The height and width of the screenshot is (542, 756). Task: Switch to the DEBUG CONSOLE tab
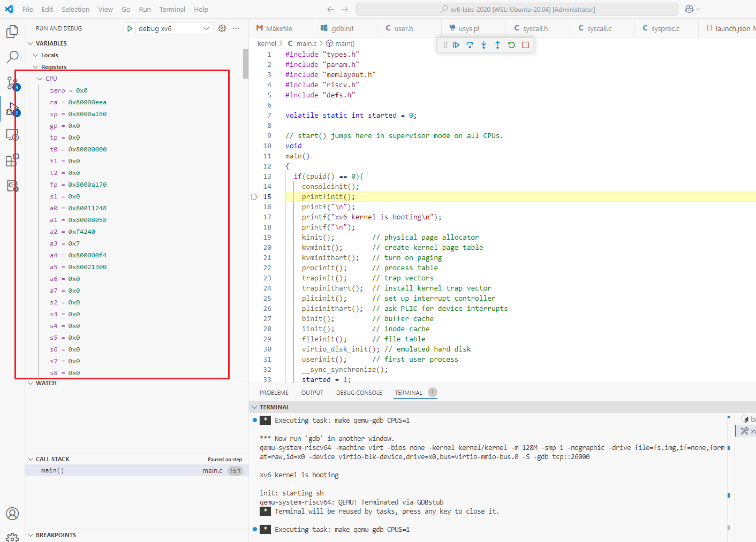click(359, 393)
